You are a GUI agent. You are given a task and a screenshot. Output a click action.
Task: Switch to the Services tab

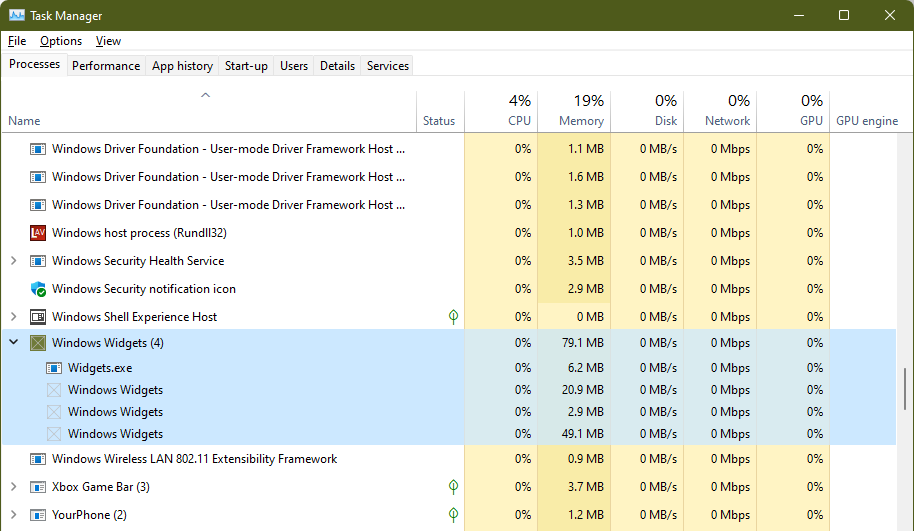click(x=388, y=66)
